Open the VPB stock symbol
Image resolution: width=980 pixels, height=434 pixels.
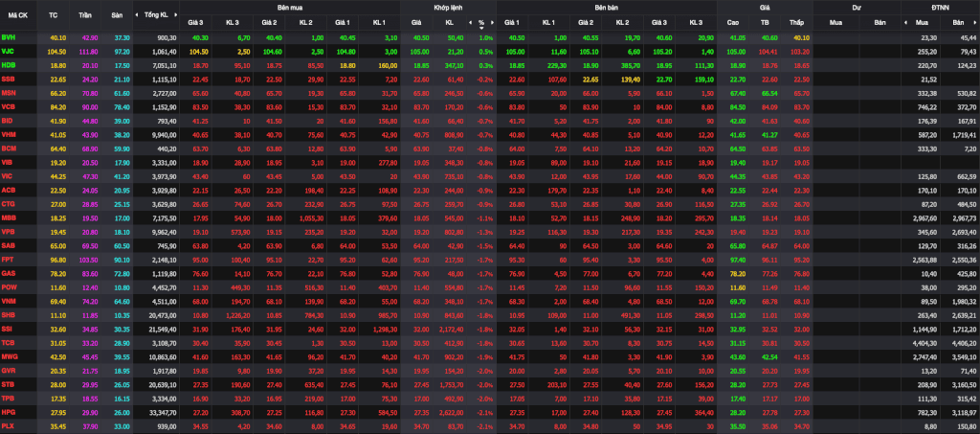pos(9,231)
